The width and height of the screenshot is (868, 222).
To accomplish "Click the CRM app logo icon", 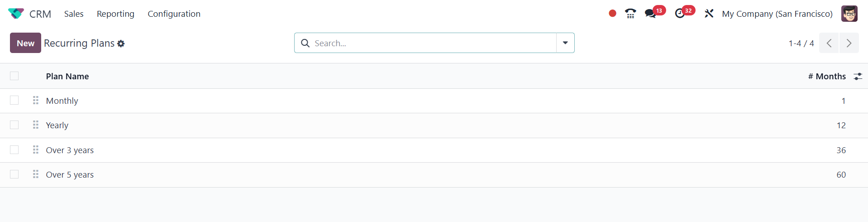I will coord(16,14).
